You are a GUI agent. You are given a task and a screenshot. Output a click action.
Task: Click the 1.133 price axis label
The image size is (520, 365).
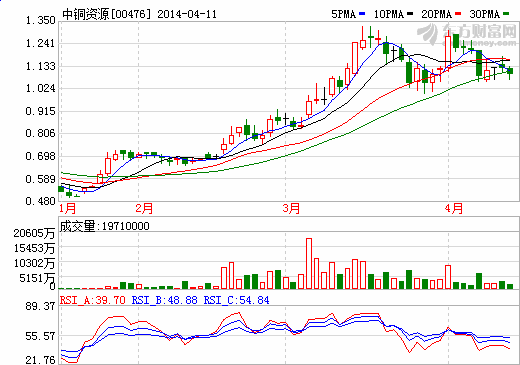coord(41,66)
